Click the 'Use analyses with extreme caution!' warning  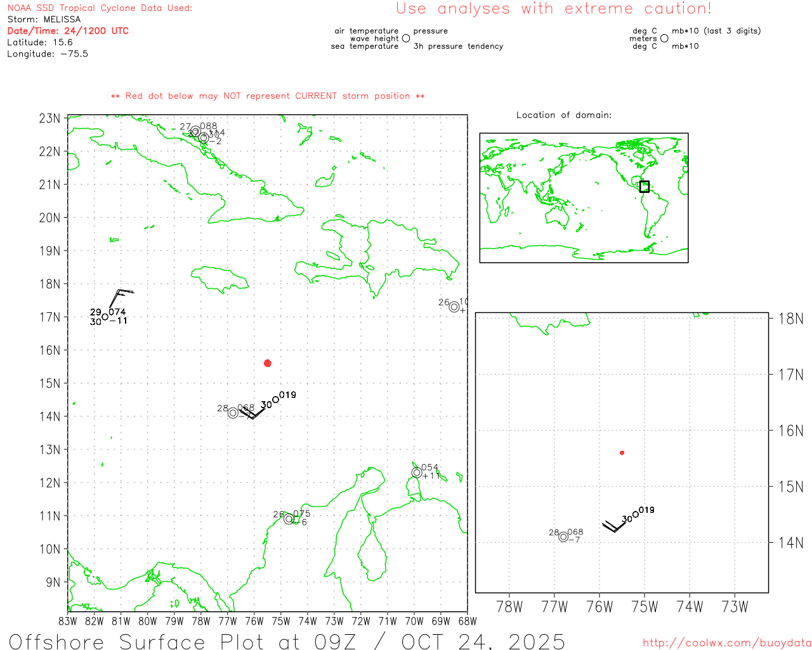pos(554,9)
